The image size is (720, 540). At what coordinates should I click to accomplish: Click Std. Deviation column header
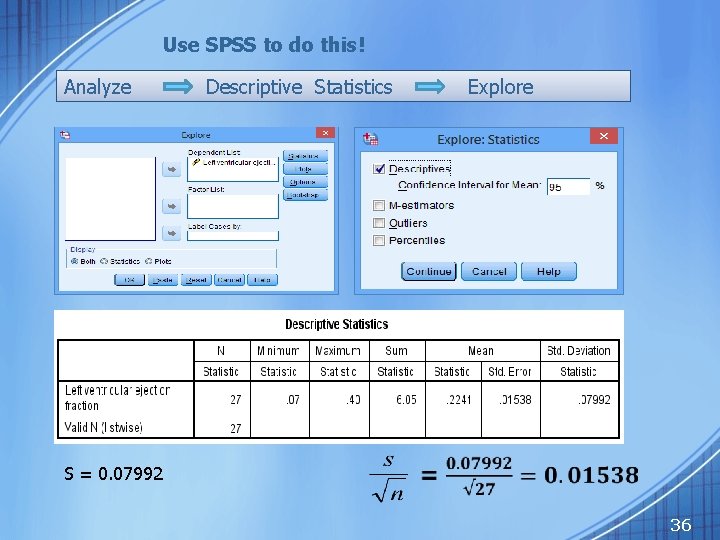coord(579,351)
